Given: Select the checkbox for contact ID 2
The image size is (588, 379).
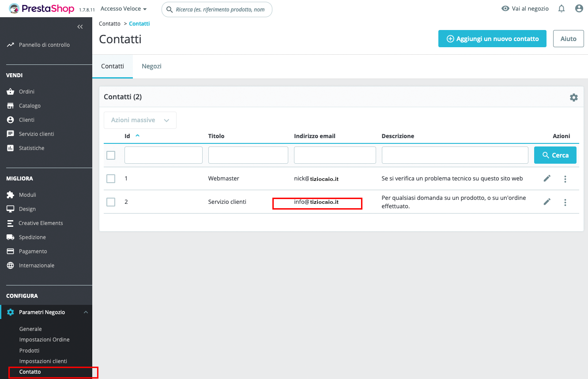Looking at the screenshot, I should click(x=111, y=202).
